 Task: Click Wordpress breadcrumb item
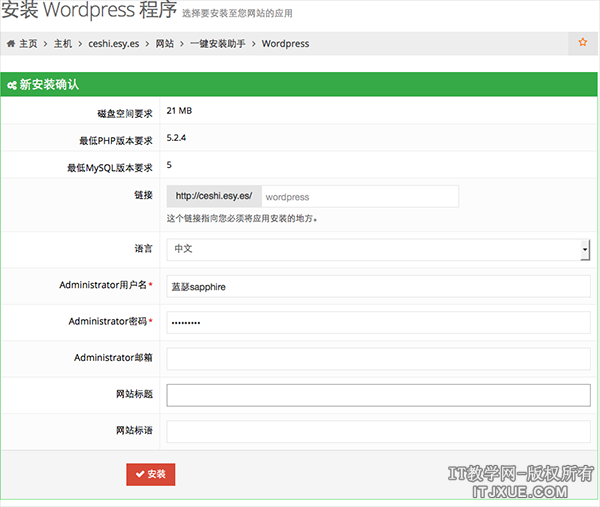(285, 44)
